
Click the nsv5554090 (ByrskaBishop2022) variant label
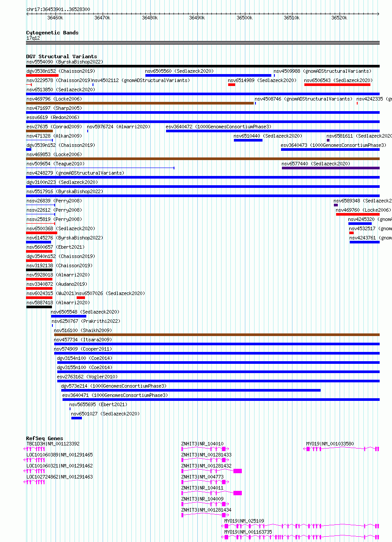point(64,62)
